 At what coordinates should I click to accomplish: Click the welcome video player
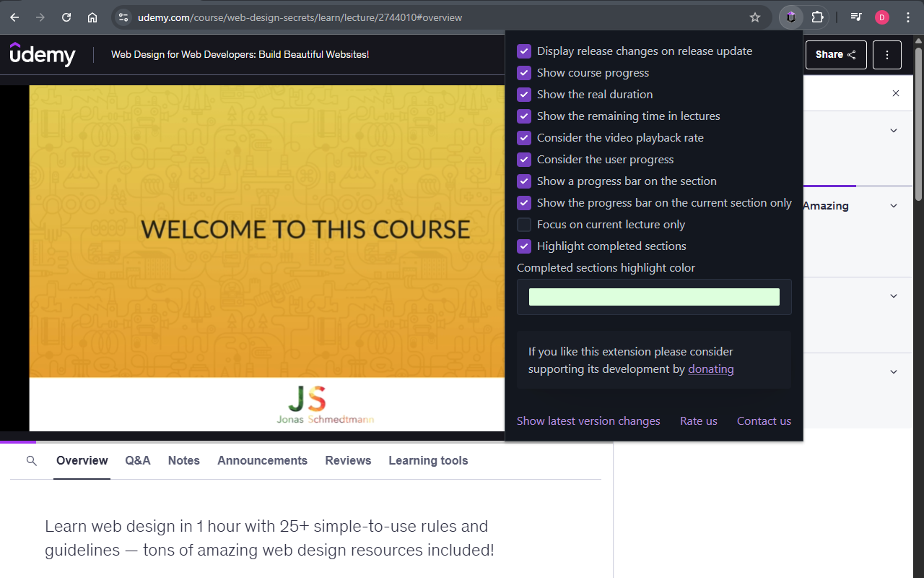(266, 258)
